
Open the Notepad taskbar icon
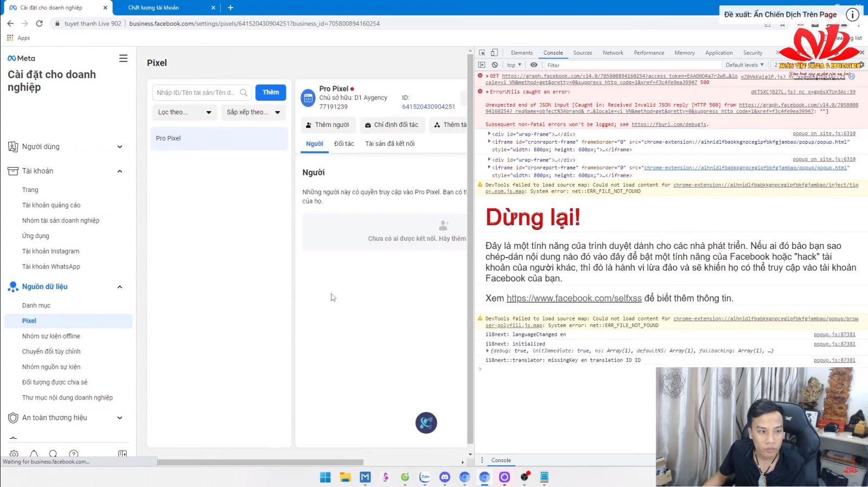tap(544, 477)
